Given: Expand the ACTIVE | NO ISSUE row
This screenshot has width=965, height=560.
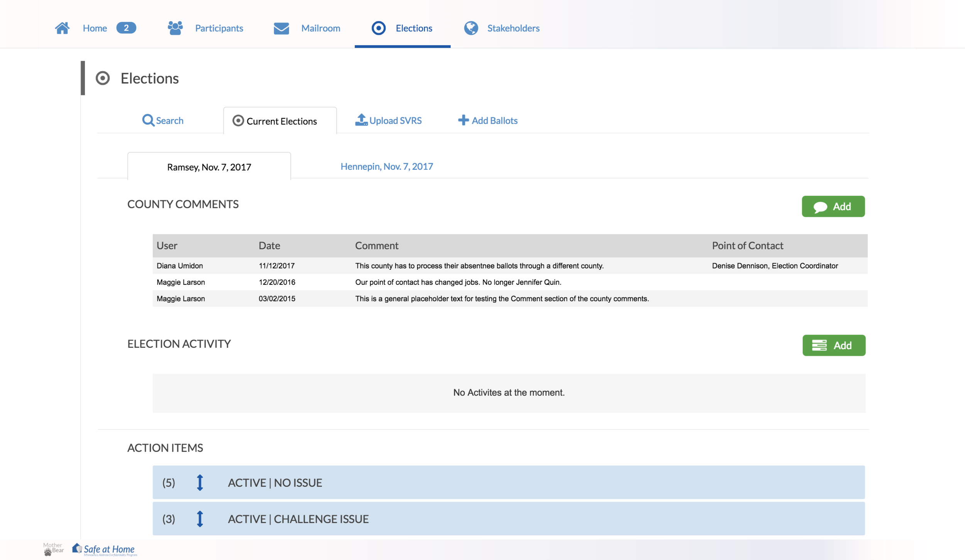Looking at the screenshot, I should (275, 482).
